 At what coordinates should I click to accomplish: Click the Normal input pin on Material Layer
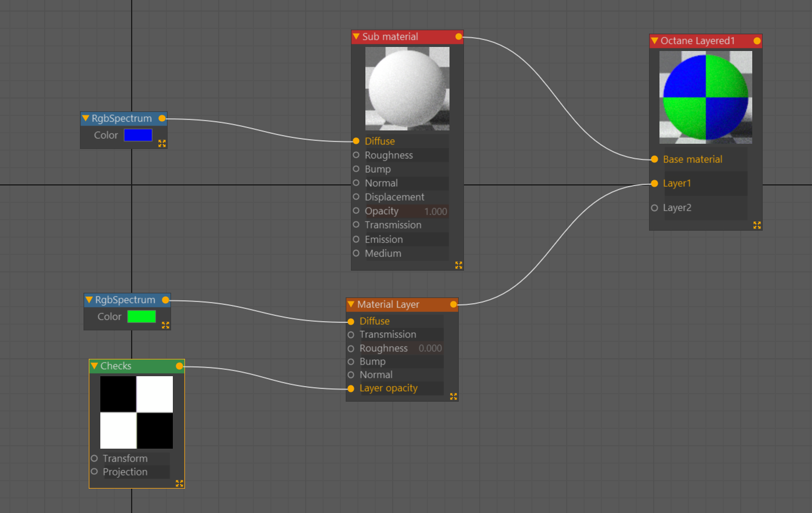click(351, 375)
